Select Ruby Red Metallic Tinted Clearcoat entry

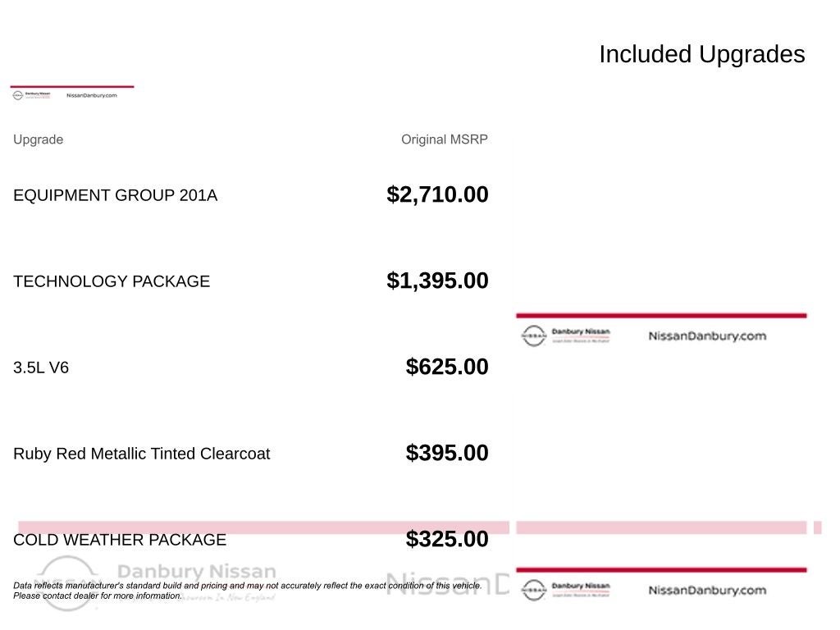141,454
